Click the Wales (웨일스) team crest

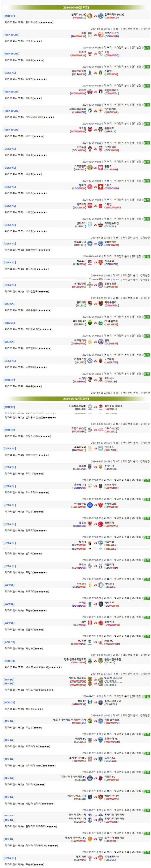[90, 524]
